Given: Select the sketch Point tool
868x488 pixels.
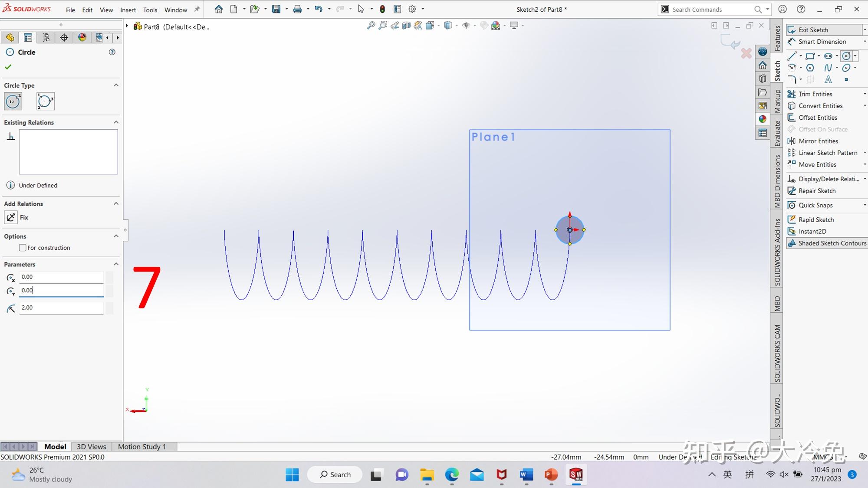Looking at the screenshot, I should 846,79.
